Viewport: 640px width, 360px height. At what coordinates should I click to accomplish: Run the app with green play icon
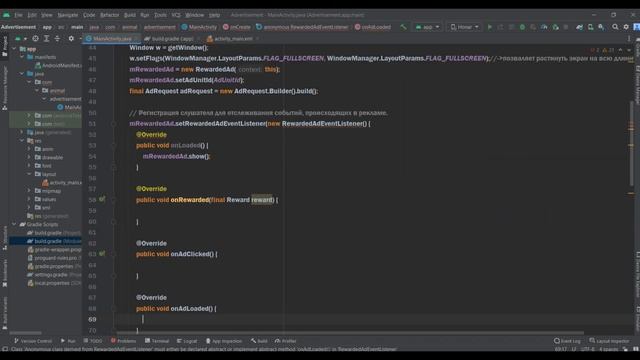tap(490, 27)
